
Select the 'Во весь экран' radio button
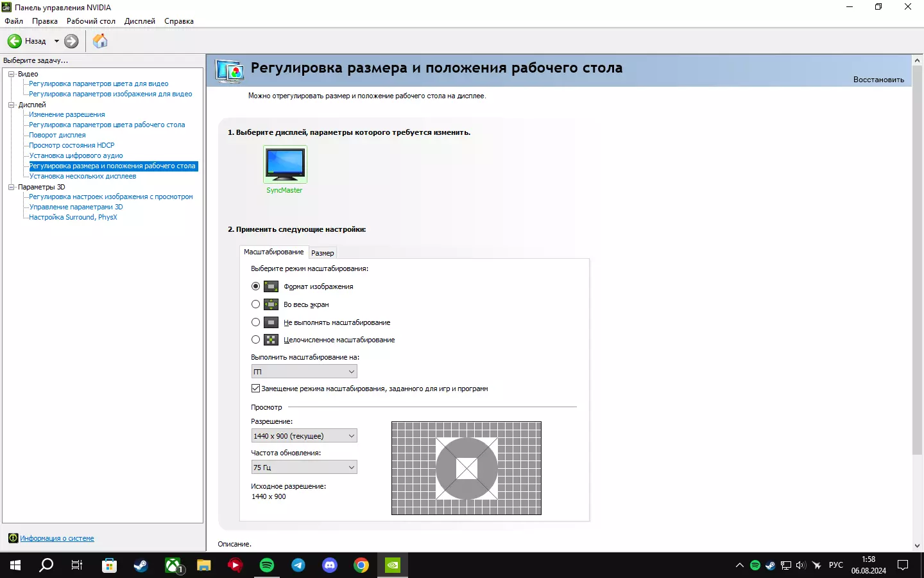pyautogui.click(x=256, y=304)
